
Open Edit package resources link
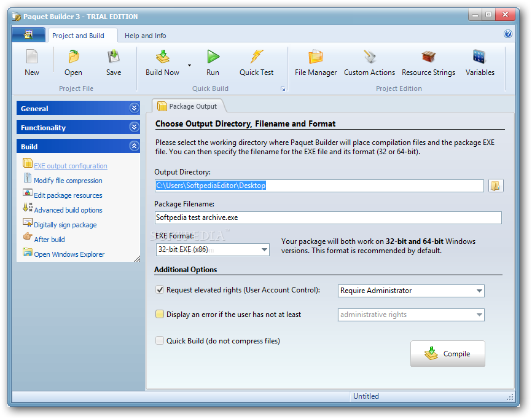tap(68, 195)
